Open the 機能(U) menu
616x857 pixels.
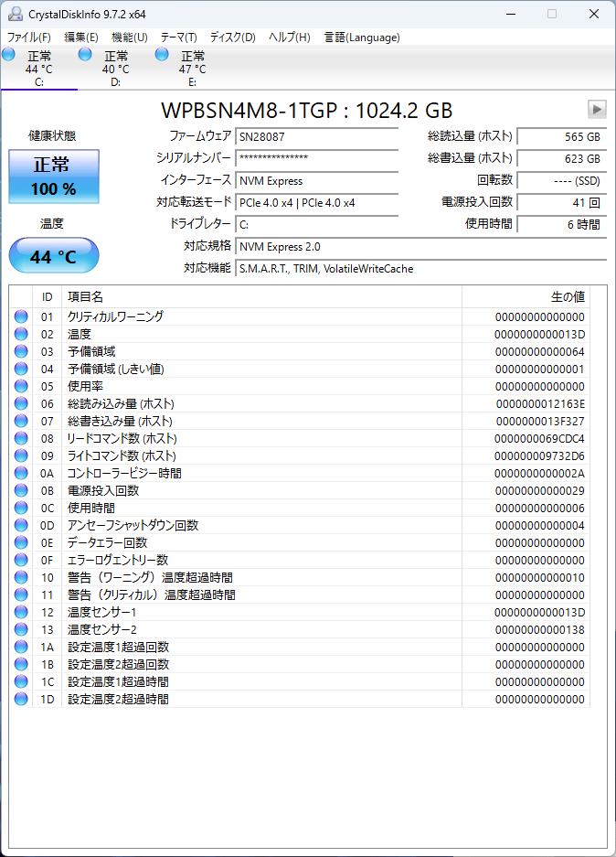click(x=129, y=37)
